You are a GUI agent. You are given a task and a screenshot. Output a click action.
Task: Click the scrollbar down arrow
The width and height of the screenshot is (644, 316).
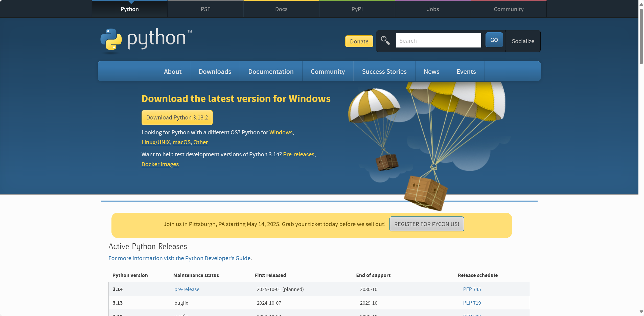641,312
